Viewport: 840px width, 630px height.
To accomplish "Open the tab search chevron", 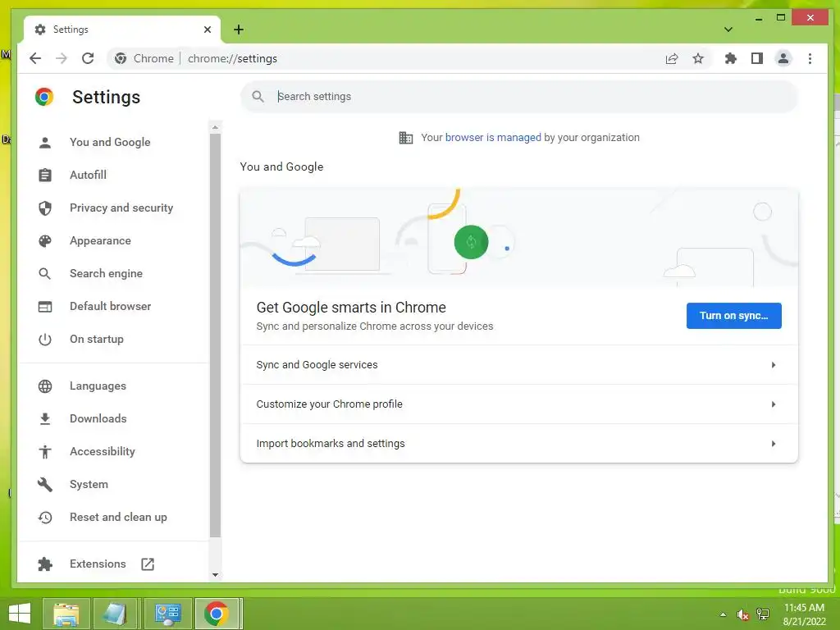I will [x=728, y=30].
